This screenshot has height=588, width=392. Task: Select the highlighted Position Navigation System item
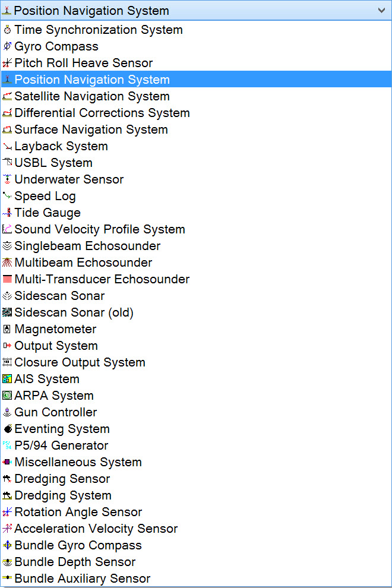pyautogui.click(x=92, y=80)
